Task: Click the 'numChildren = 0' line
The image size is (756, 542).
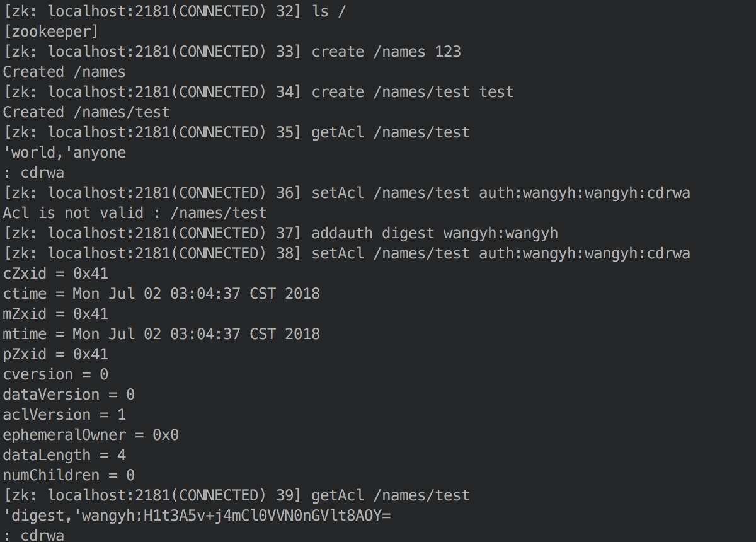Action: click(x=69, y=475)
